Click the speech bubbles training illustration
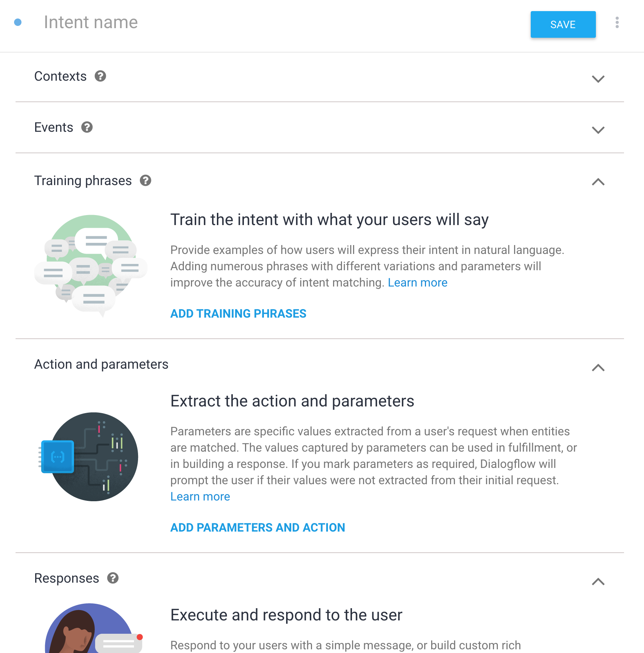This screenshot has width=644, height=653. (91, 265)
